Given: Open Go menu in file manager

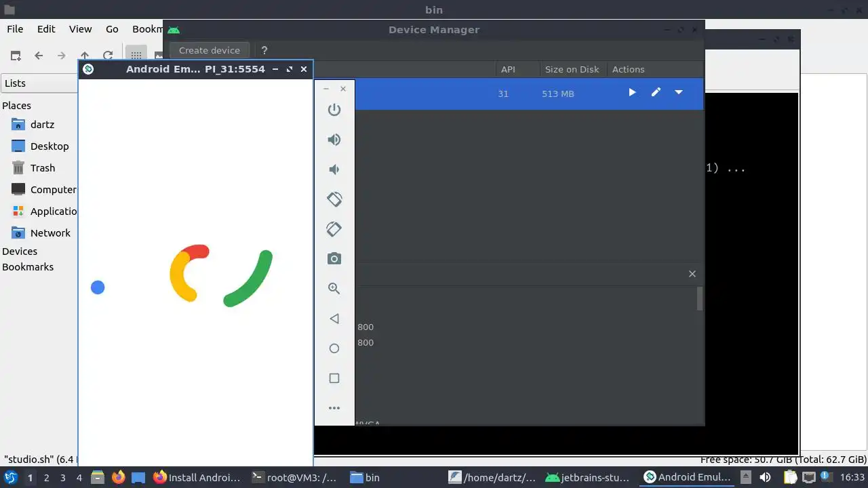Looking at the screenshot, I should [x=112, y=29].
